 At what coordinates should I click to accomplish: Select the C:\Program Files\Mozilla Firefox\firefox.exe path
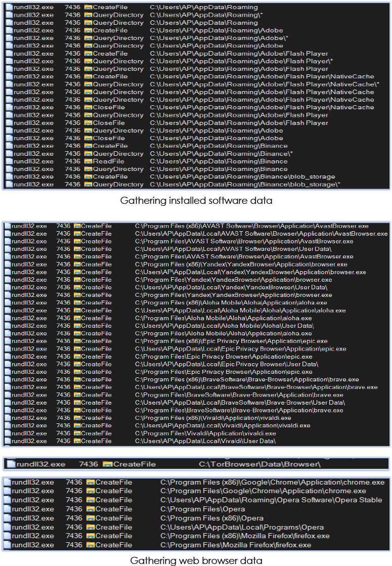tap(236, 545)
